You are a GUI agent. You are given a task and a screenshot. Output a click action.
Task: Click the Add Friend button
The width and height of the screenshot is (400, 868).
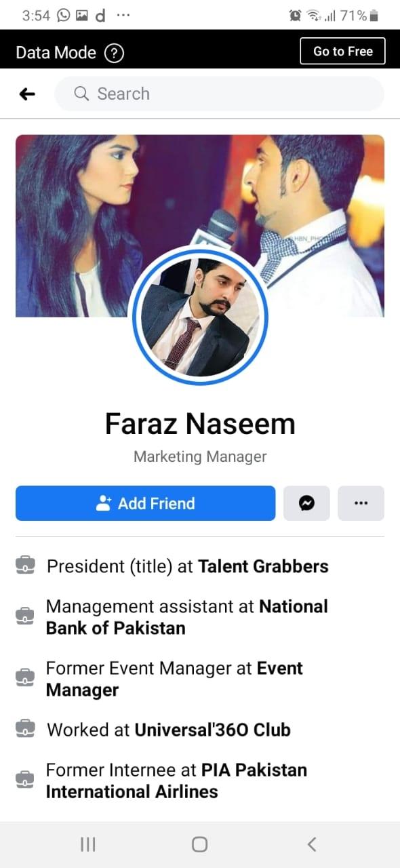pyautogui.click(x=146, y=503)
